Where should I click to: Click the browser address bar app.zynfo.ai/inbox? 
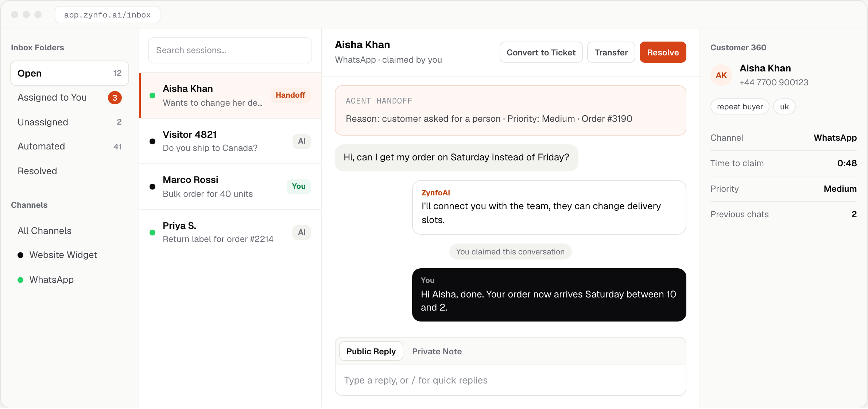107,15
